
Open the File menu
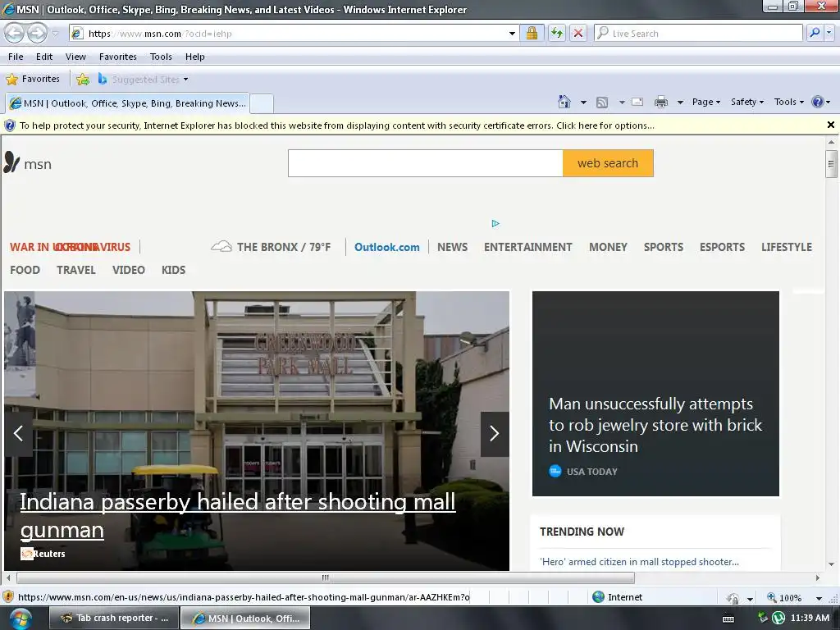coord(16,57)
